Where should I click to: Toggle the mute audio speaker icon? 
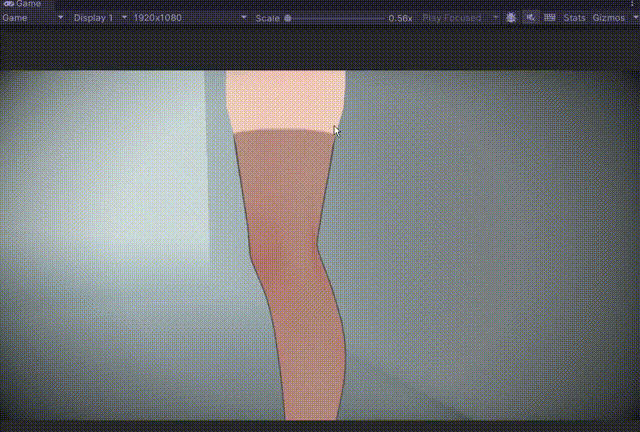click(x=531, y=18)
